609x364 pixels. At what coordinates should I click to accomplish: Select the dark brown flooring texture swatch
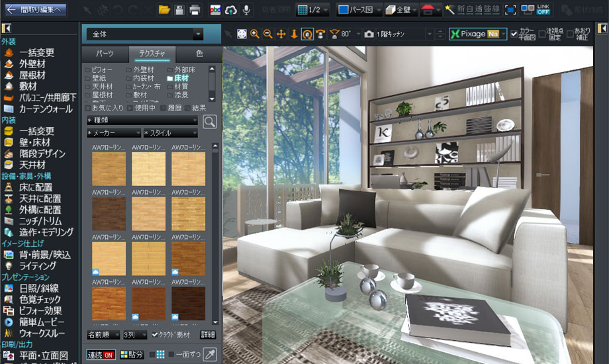pos(188,303)
